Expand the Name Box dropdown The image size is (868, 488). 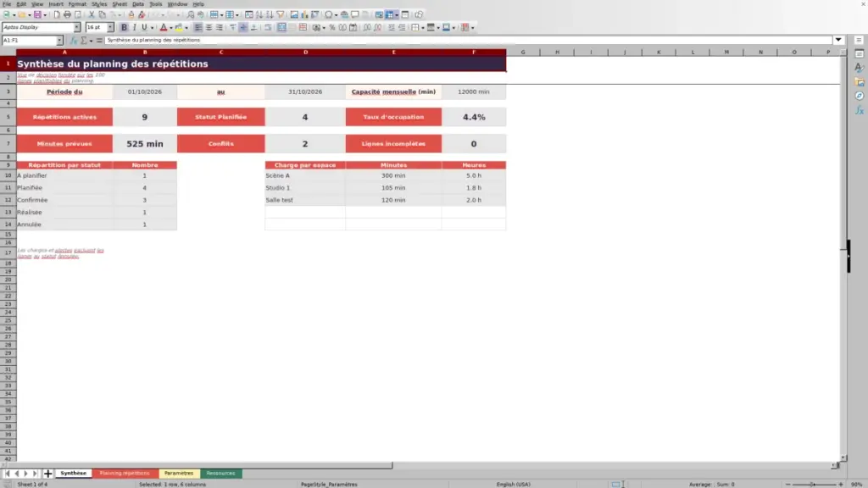click(59, 41)
